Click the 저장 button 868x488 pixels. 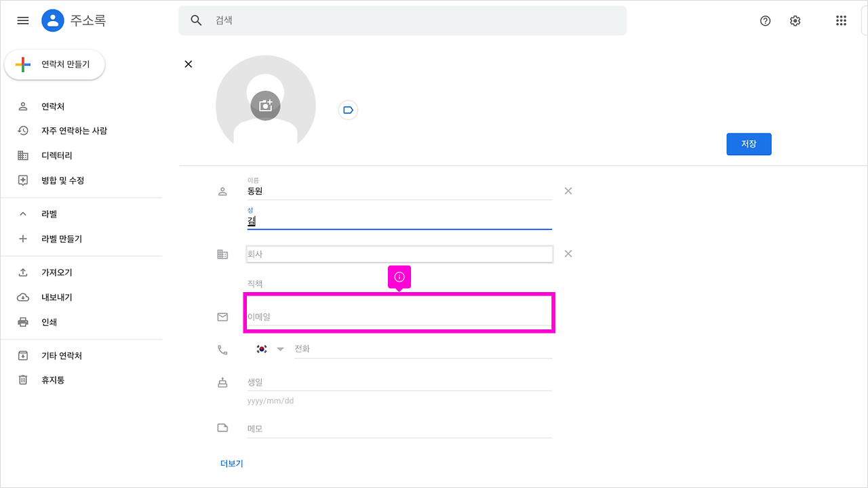point(749,144)
